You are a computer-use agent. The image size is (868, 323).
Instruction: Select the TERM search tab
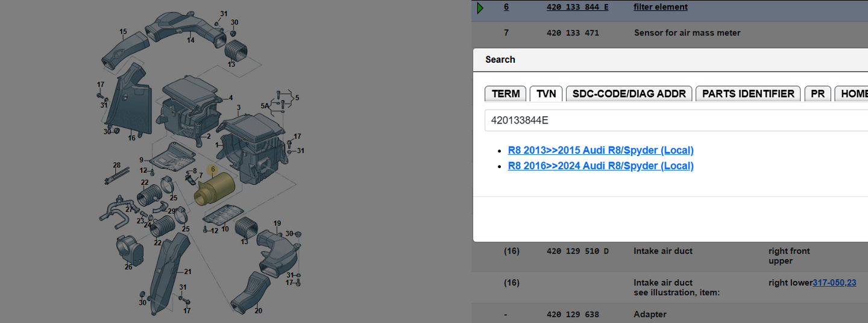(x=506, y=93)
